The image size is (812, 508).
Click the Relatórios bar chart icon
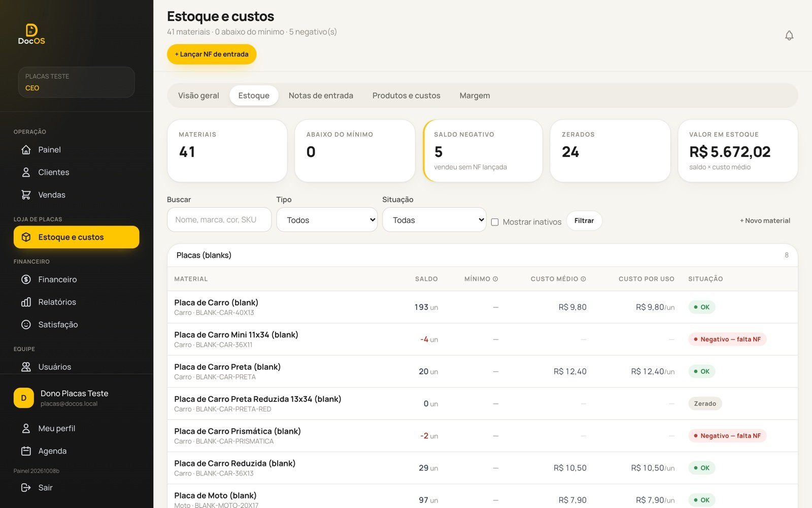click(26, 302)
